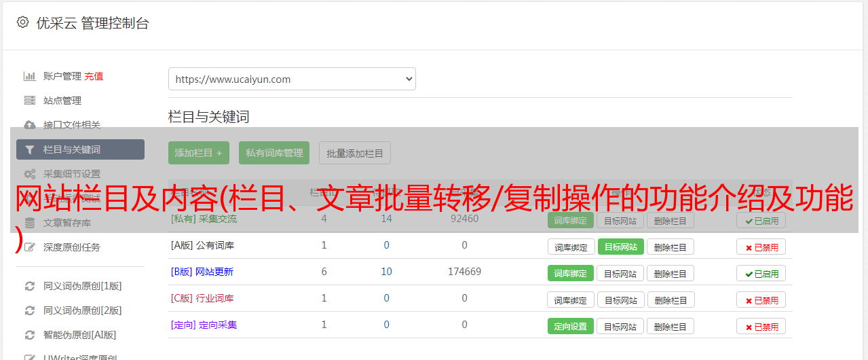The image size is (868, 360).
Task: Toggle 已启用 status for 网站更新 row
Action: pos(761,274)
